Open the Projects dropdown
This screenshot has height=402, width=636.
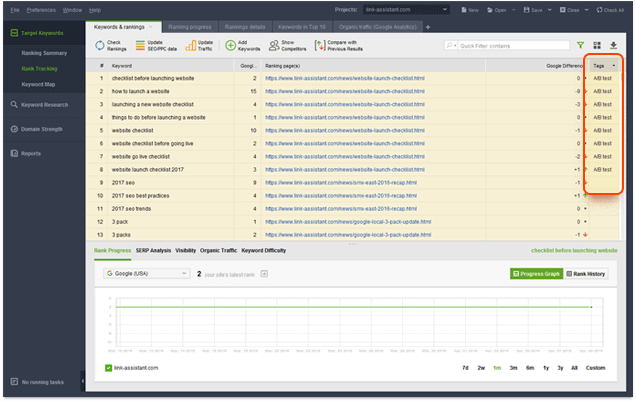tap(406, 9)
